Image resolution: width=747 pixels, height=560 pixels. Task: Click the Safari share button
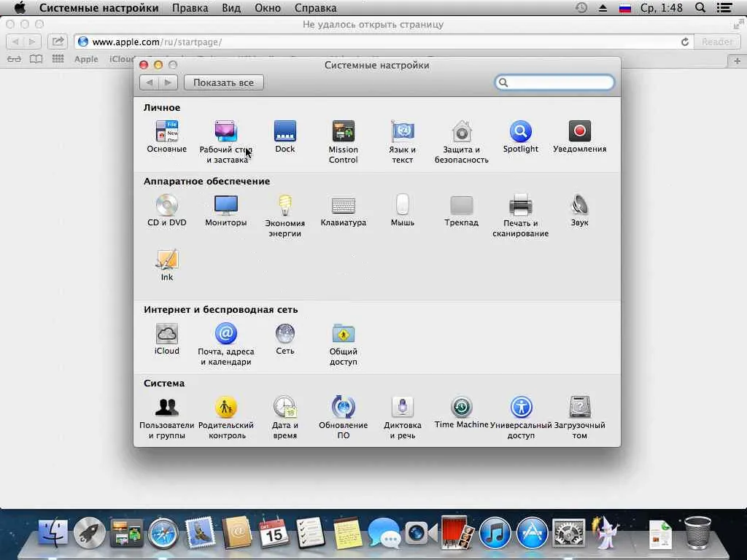tap(57, 42)
